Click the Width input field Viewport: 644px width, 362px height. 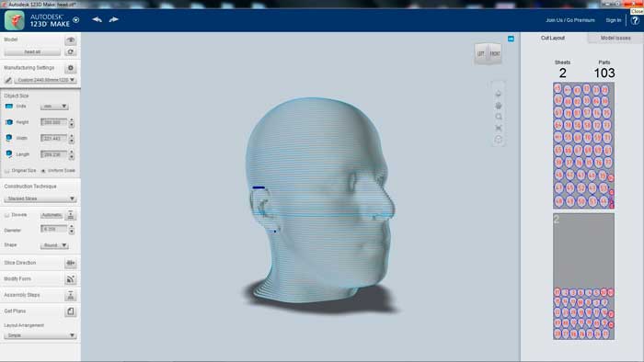pos(53,138)
